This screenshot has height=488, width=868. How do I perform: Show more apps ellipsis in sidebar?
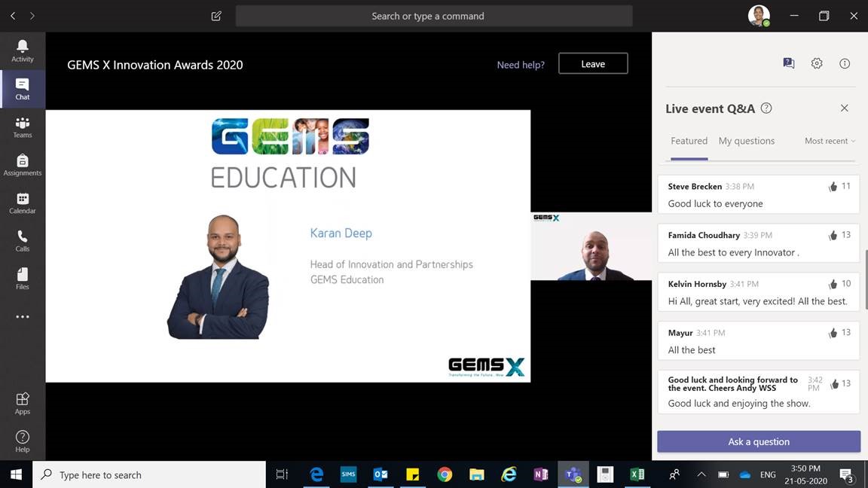[22, 316]
